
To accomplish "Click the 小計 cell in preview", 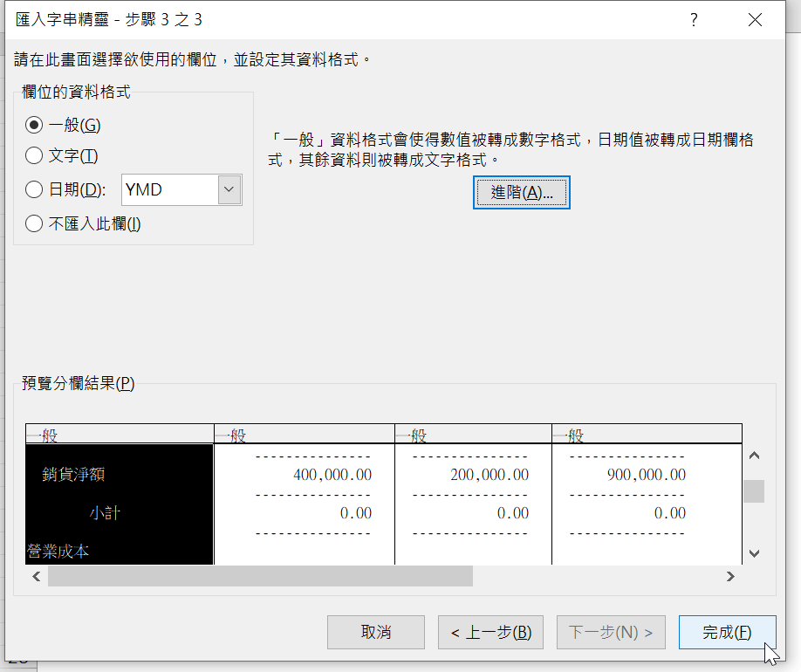I will pyautogui.click(x=105, y=513).
